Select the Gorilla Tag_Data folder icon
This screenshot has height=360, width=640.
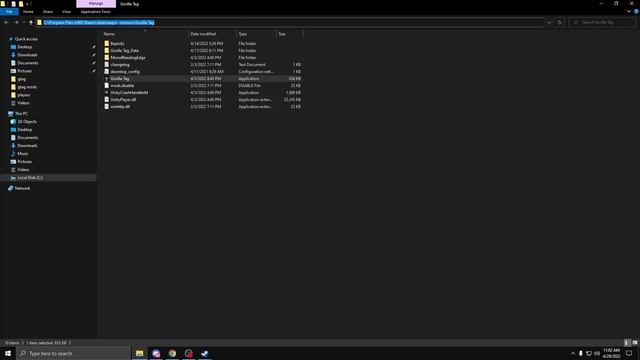coord(107,51)
